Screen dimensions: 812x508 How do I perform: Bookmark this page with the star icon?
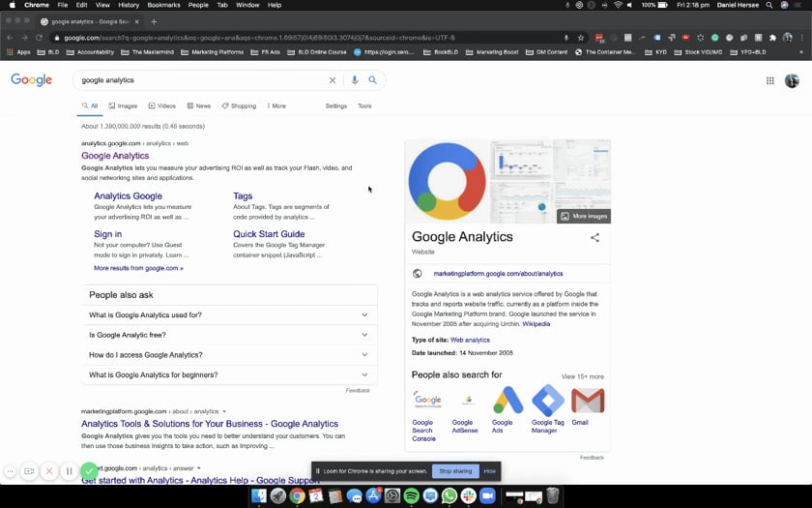(581, 38)
